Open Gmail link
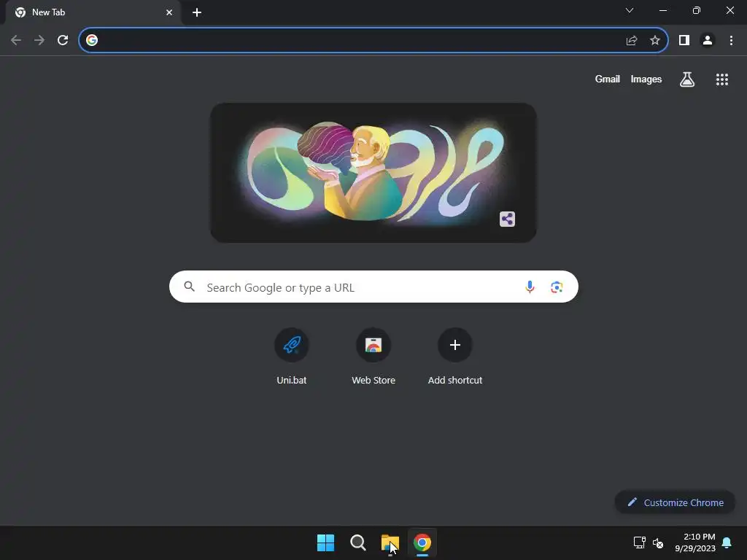This screenshot has height=560, width=747. 608,79
